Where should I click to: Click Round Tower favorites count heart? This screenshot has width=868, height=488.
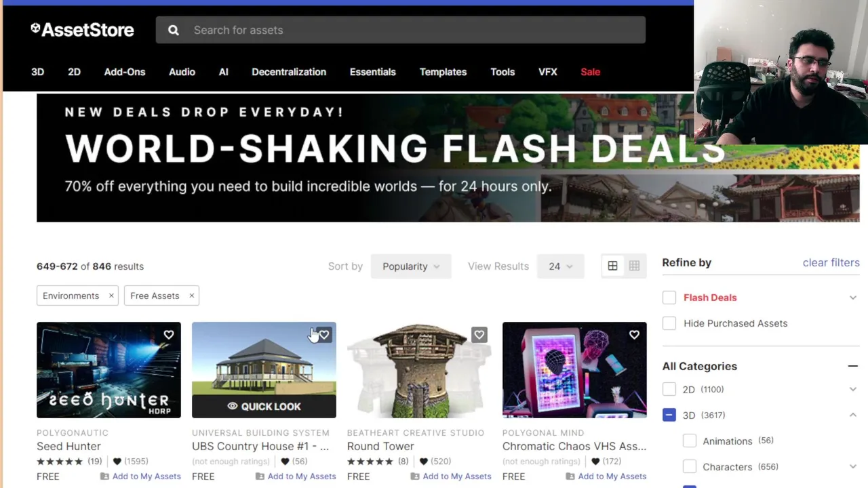[x=424, y=462]
